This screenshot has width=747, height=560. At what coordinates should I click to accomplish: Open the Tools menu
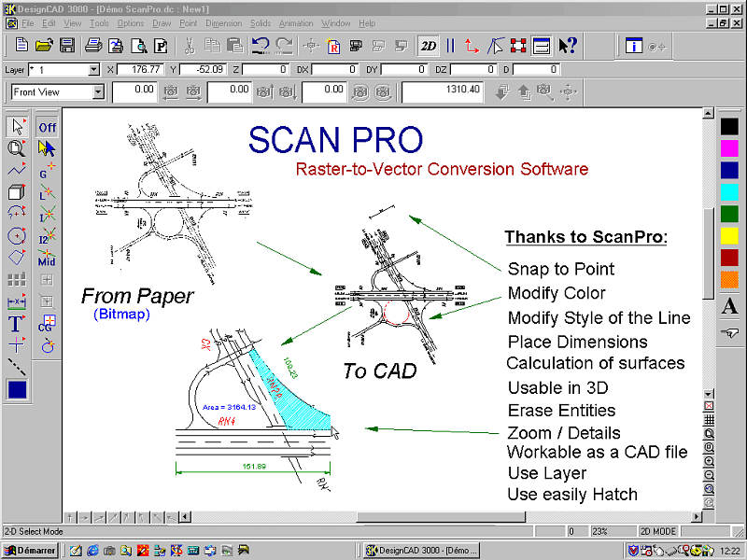99,22
